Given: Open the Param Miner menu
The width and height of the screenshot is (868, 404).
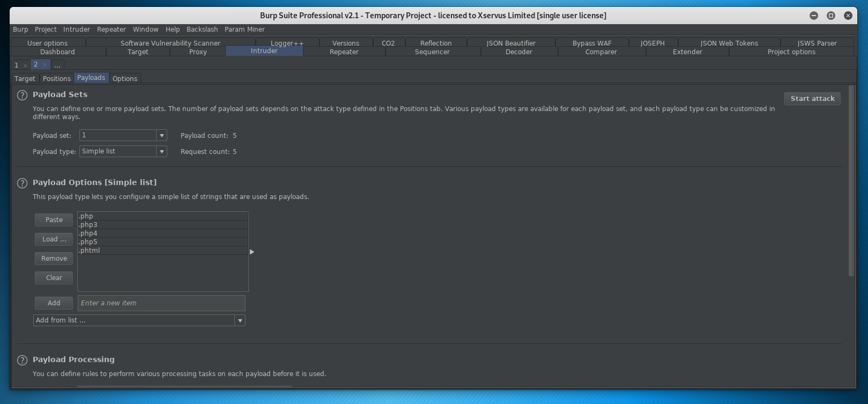Looking at the screenshot, I should coord(244,30).
